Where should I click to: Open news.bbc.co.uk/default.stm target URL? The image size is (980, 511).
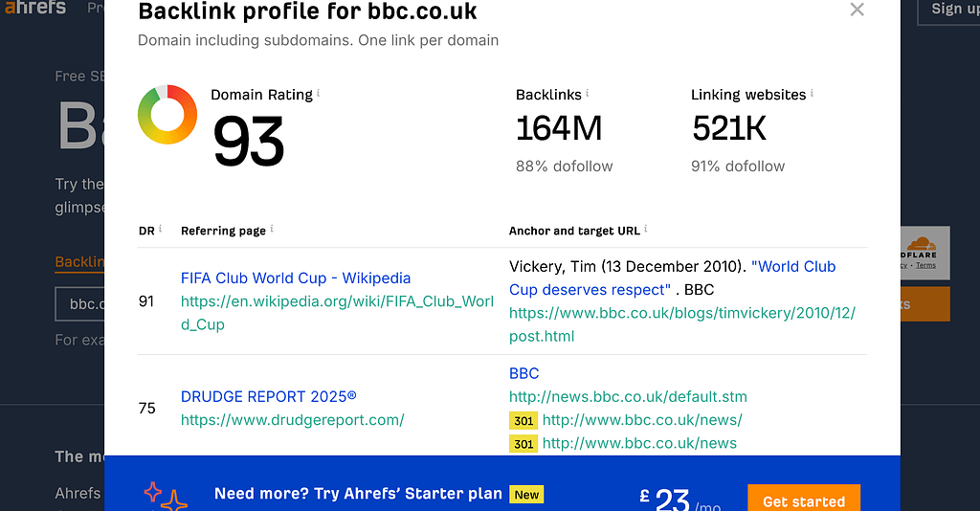pyautogui.click(x=628, y=396)
